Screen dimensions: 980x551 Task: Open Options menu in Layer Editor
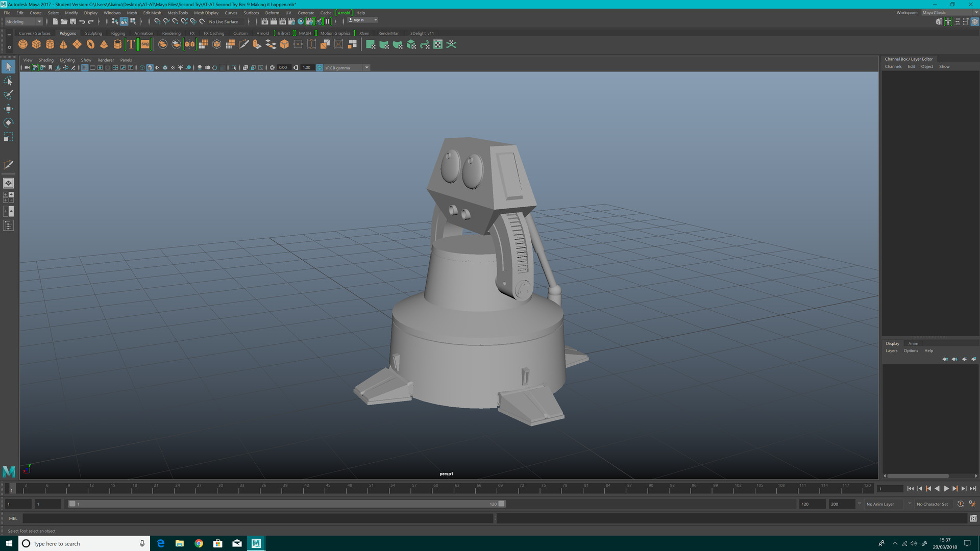coord(911,350)
